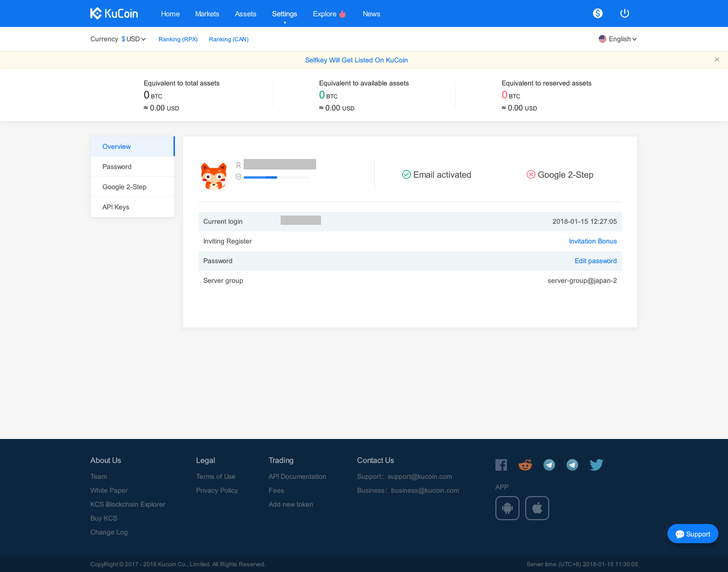Open the Change Log footer link
This screenshot has height=572, width=728.
(x=109, y=532)
